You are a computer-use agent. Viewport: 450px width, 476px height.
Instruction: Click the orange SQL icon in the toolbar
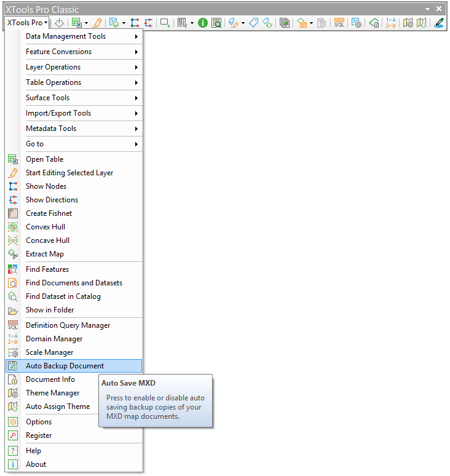point(339,23)
